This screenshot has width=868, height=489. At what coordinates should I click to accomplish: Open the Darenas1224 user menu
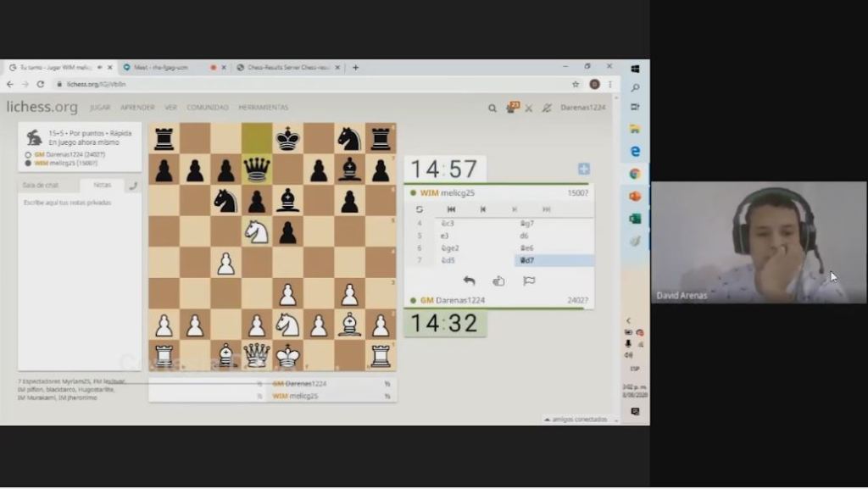tap(584, 108)
